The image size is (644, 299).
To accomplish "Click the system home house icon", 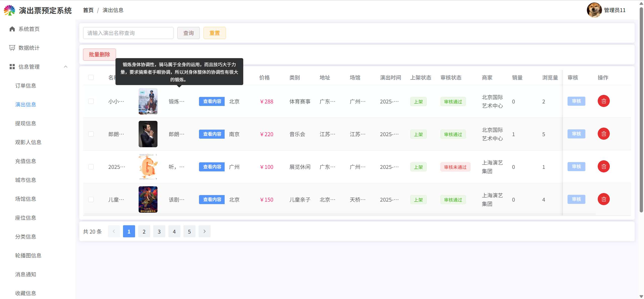I will (x=12, y=29).
